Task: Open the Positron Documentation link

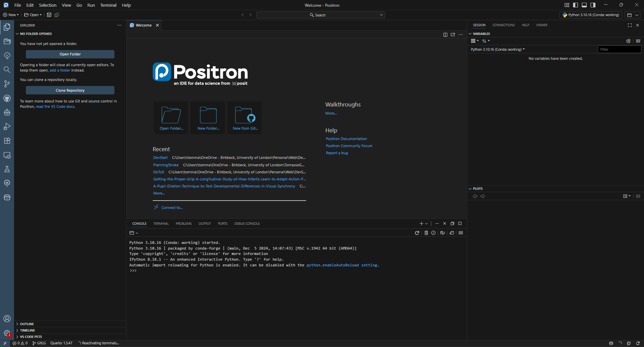Action: [x=346, y=139]
